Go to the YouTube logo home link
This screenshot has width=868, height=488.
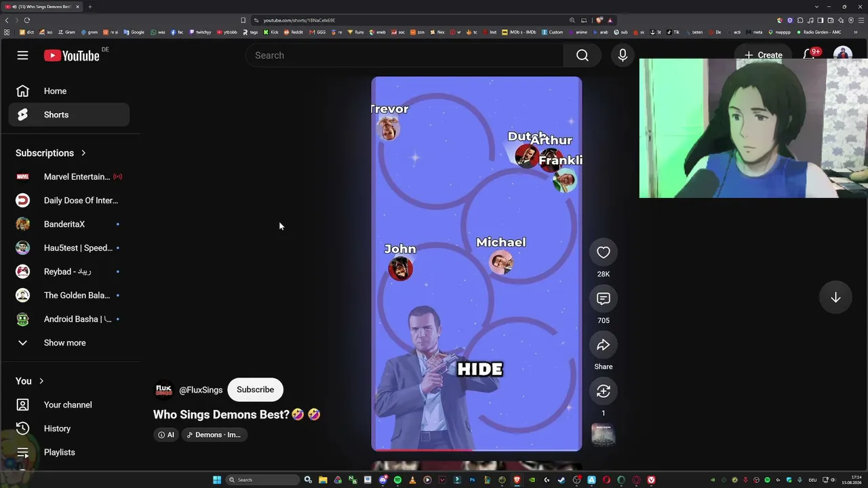point(72,56)
